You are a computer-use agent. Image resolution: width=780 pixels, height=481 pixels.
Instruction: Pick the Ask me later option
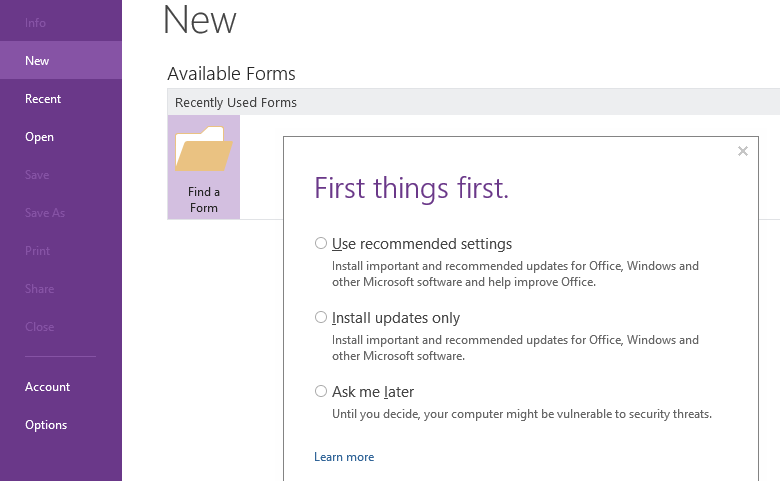(x=321, y=391)
